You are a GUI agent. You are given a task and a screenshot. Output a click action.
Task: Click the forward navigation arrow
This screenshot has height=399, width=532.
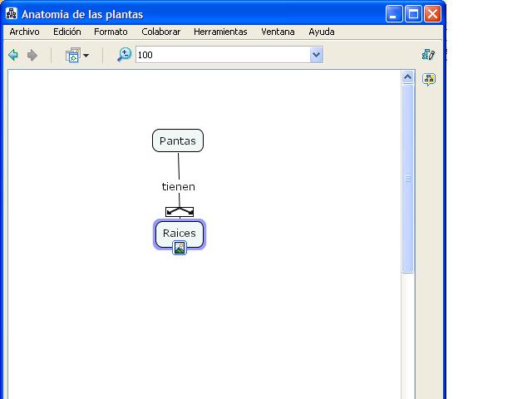click(x=32, y=56)
